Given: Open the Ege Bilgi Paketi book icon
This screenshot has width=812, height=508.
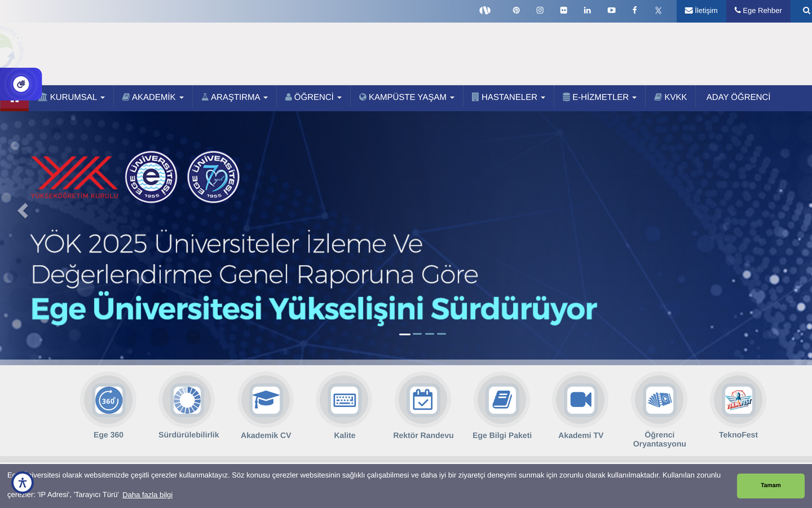Looking at the screenshot, I should (x=502, y=400).
